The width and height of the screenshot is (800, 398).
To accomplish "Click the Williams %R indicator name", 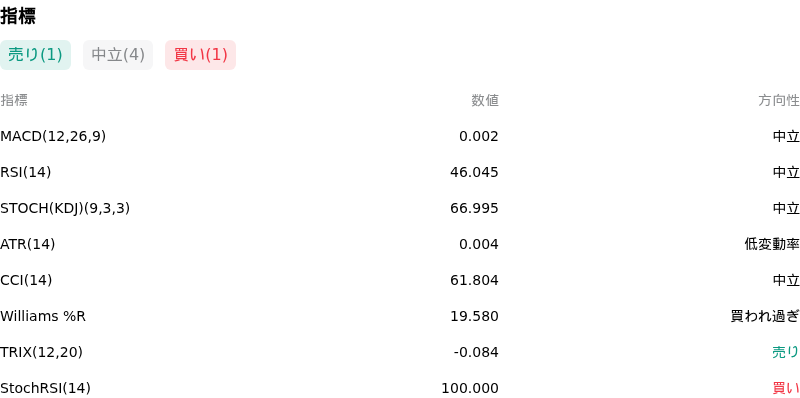I will point(43,316).
